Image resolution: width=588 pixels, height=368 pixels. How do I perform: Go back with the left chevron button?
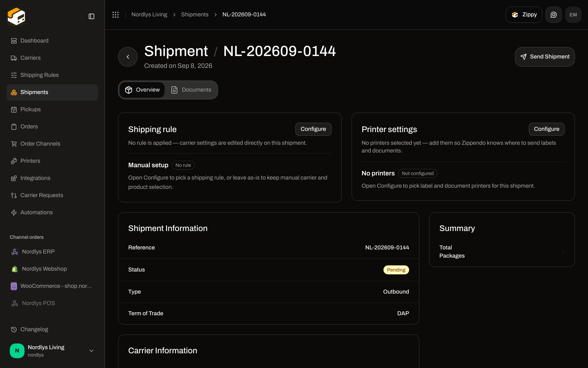point(128,57)
